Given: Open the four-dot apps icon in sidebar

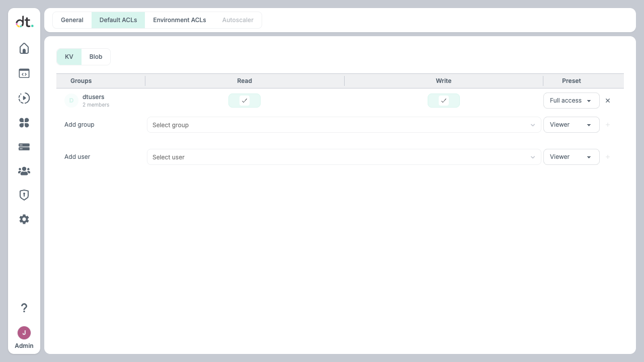Looking at the screenshot, I should coord(24,123).
